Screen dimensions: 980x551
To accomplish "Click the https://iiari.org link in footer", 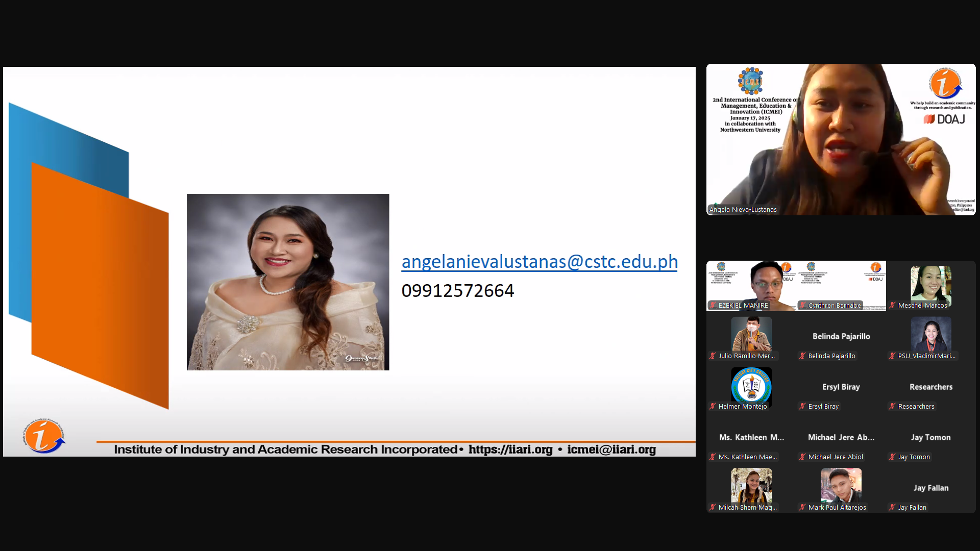I will point(510,449).
